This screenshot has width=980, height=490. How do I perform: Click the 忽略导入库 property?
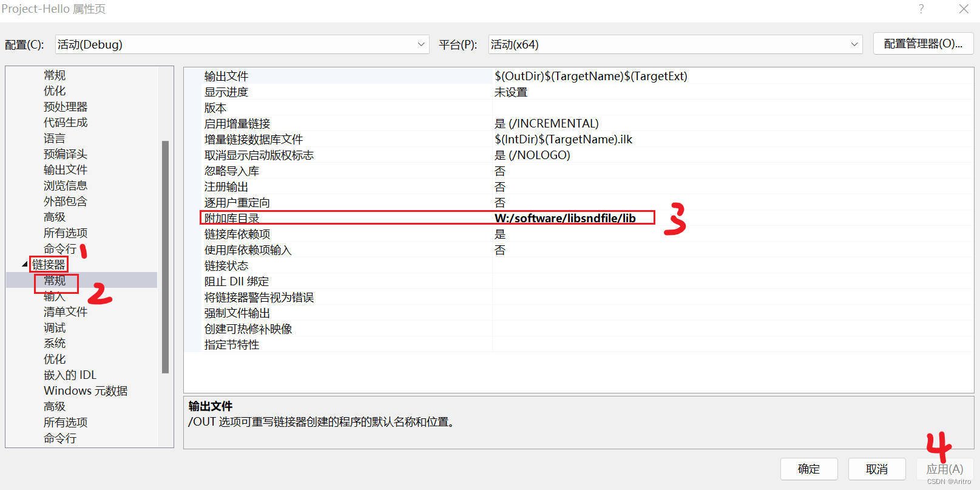click(x=232, y=171)
